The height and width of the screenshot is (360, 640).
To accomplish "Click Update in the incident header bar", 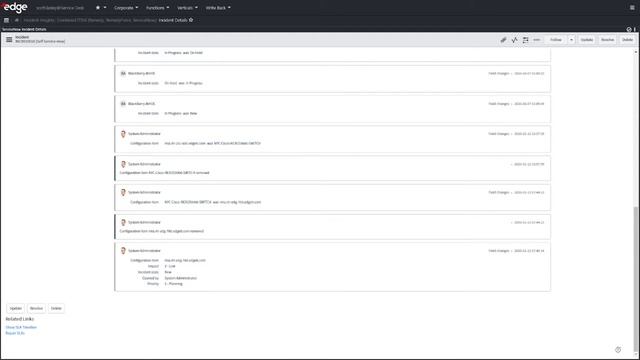I will point(587,40).
